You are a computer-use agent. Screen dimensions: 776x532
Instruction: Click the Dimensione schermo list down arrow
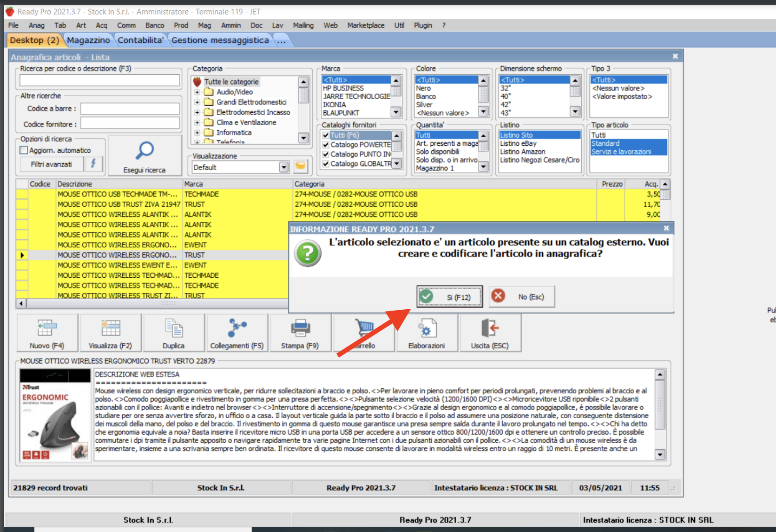[575, 111]
